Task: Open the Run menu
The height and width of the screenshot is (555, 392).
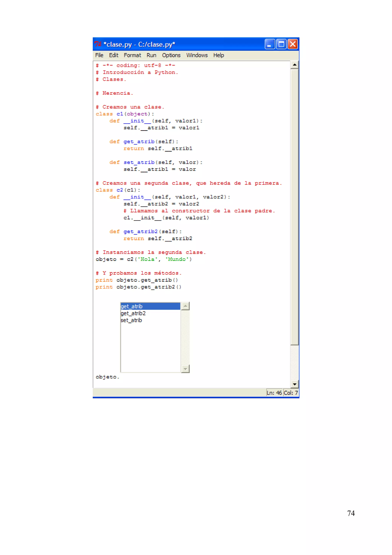Action: click(151, 55)
